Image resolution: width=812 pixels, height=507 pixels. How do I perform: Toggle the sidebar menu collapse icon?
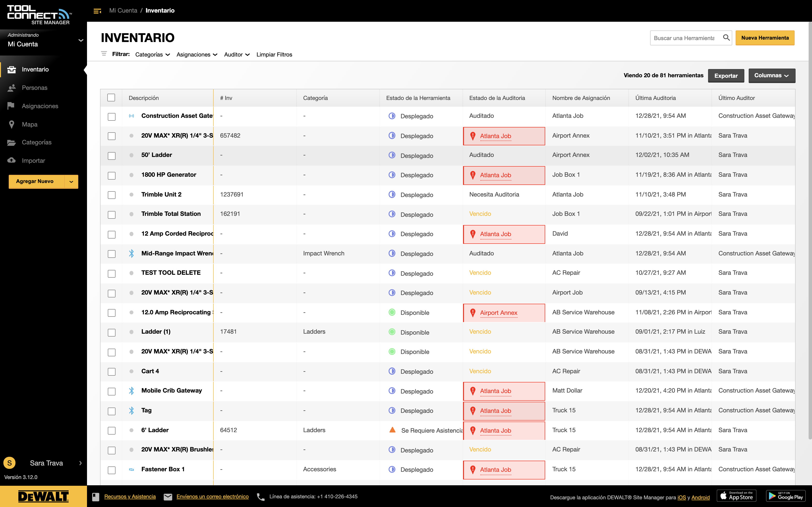[97, 11]
